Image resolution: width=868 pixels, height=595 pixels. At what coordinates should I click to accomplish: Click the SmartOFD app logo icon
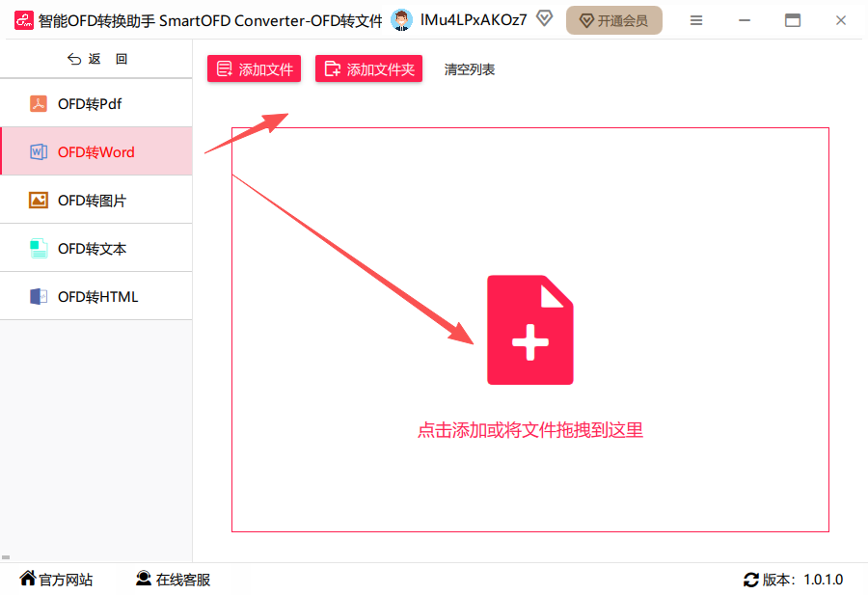click(x=24, y=20)
